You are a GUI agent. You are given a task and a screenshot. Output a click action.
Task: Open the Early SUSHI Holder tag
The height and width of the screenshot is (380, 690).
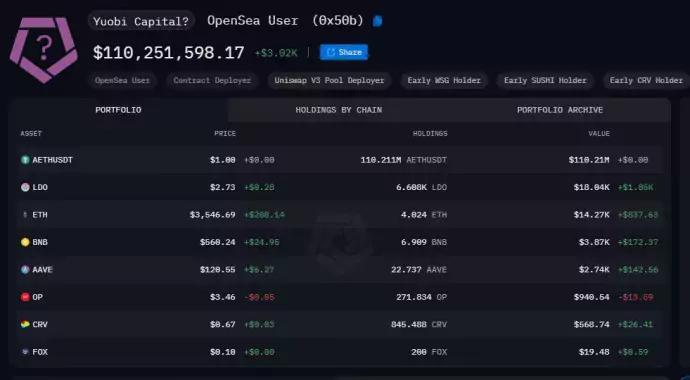point(545,80)
